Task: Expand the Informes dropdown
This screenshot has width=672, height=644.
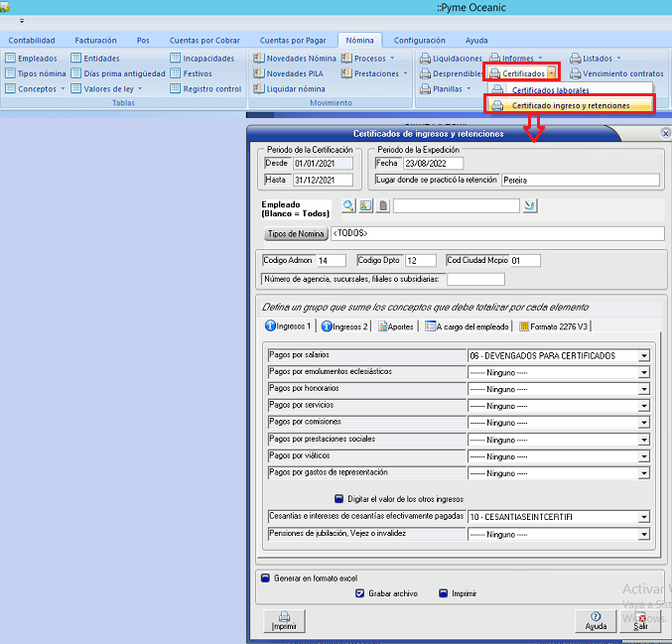Action: (540, 58)
